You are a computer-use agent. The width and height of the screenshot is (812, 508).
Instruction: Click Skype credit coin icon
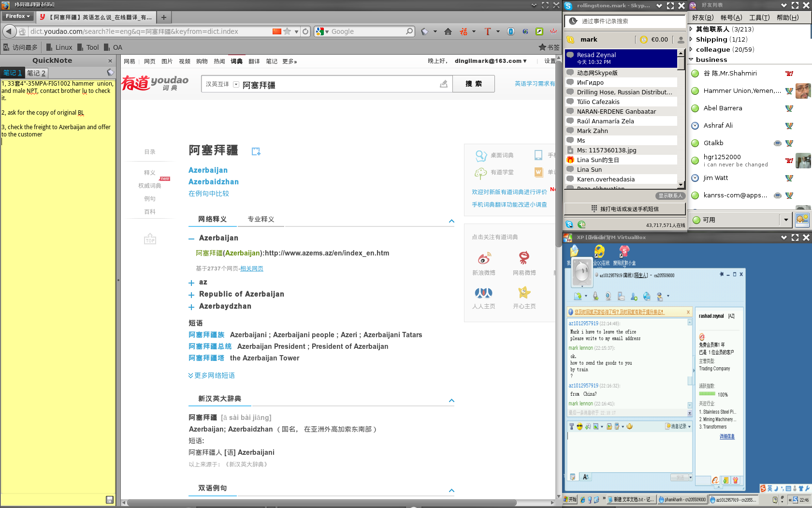(644, 40)
